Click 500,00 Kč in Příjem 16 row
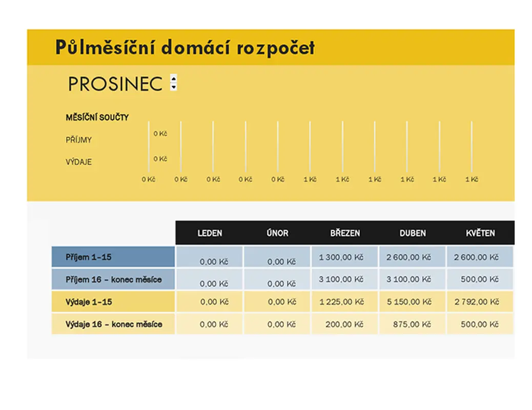Viewport: 532px width, 410px height. pyautogui.click(x=480, y=279)
